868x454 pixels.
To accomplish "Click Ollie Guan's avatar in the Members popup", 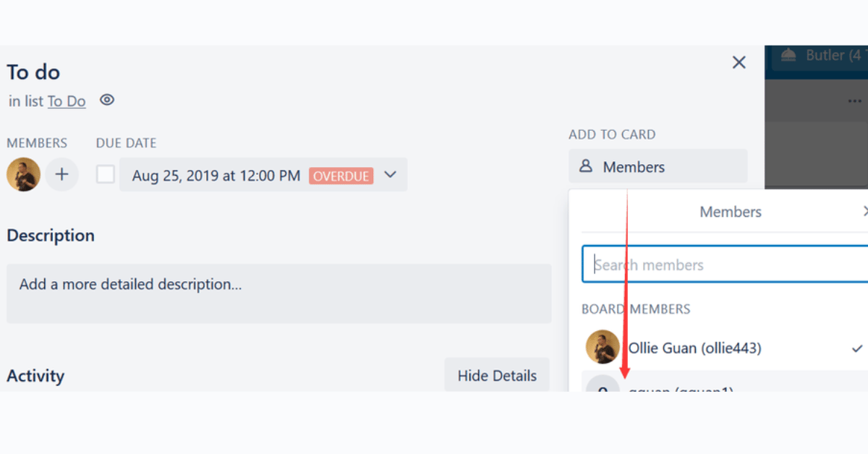I will [603, 347].
